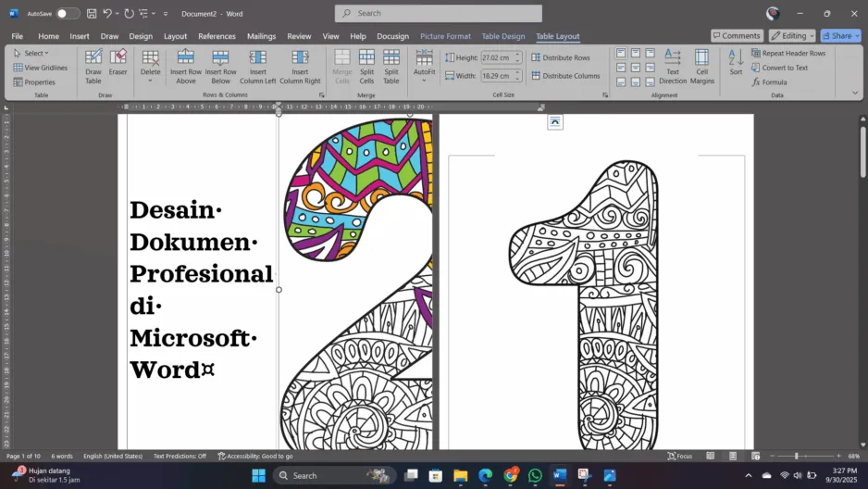This screenshot has width=868, height=489.
Task: Increase Height with stepper up arrow
Action: (x=517, y=55)
